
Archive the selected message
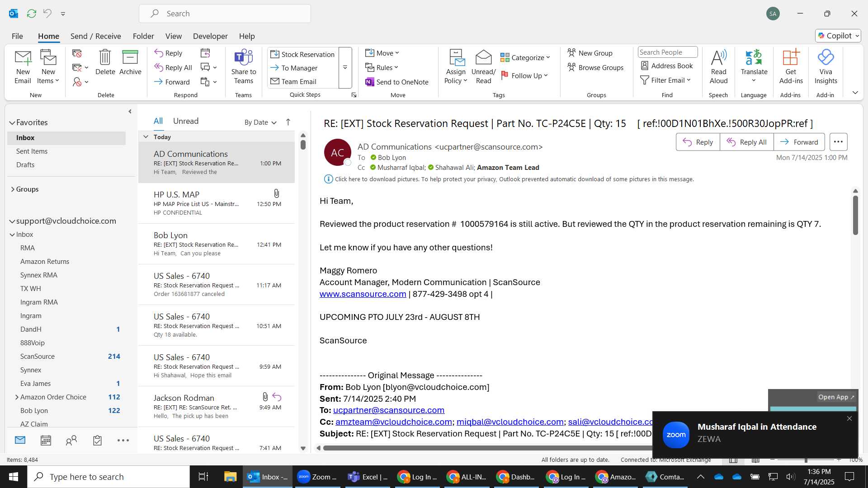click(x=130, y=62)
